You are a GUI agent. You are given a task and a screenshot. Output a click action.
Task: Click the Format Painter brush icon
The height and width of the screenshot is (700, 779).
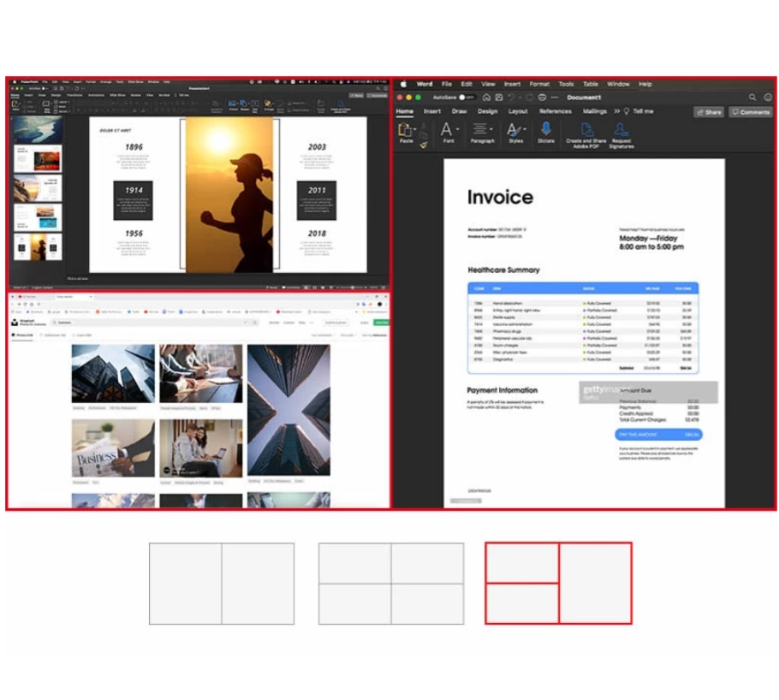[422, 145]
